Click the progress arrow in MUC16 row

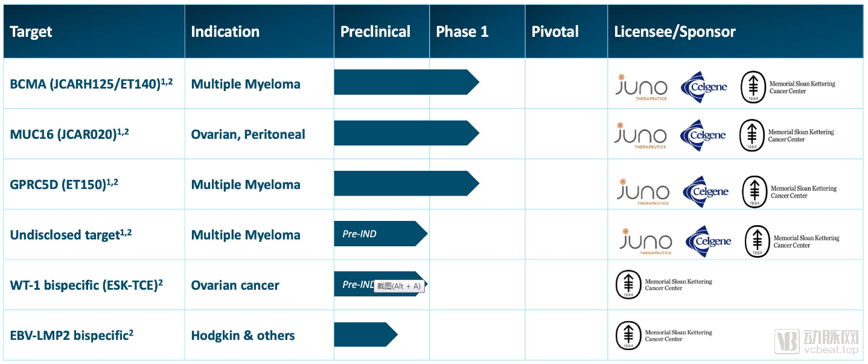pos(406,133)
